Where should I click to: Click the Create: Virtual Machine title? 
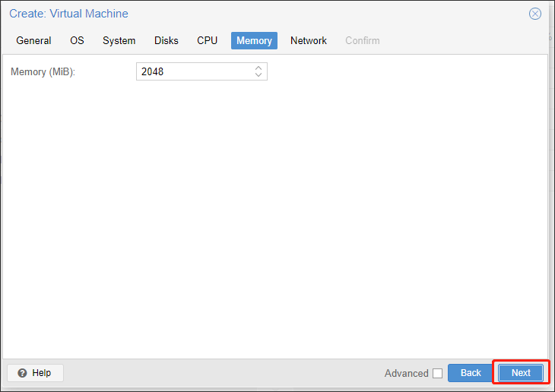coord(68,14)
